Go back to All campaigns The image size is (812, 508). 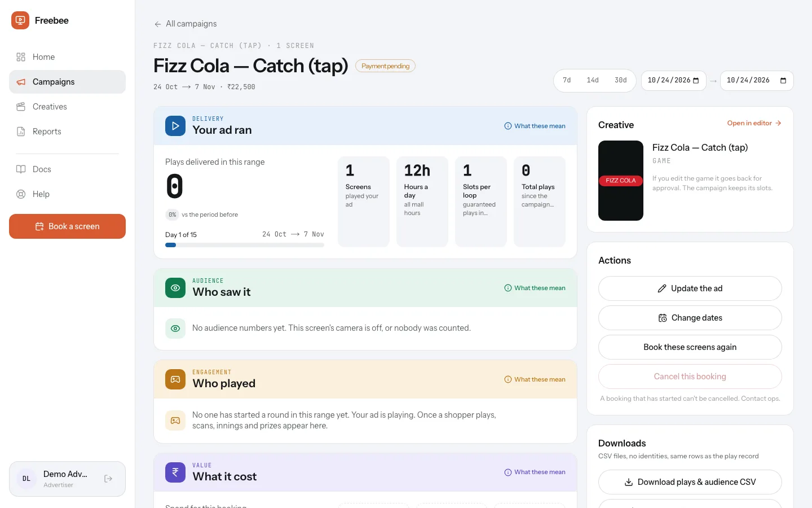pos(185,24)
